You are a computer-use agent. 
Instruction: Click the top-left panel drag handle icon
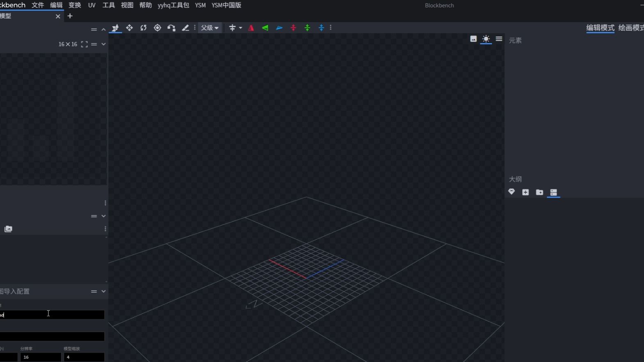point(94,30)
